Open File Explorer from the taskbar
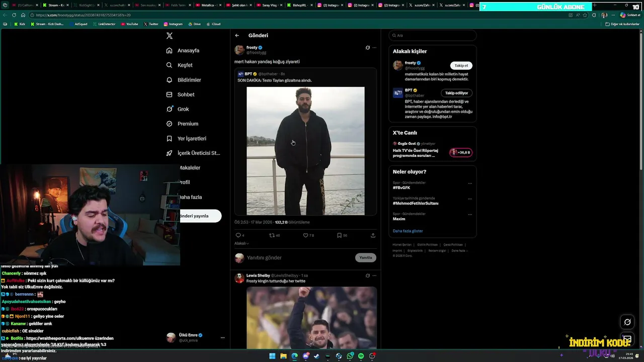 point(283,356)
